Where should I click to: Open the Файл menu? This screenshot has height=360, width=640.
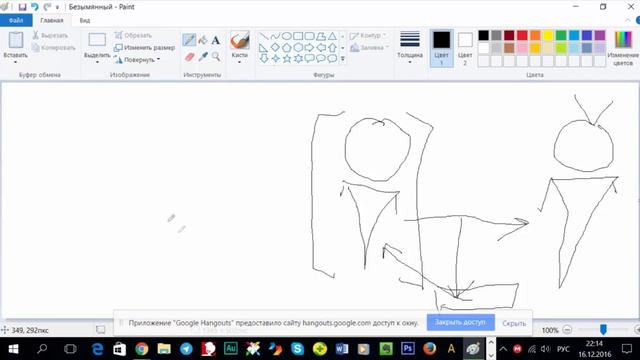click(x=16, y=20)
